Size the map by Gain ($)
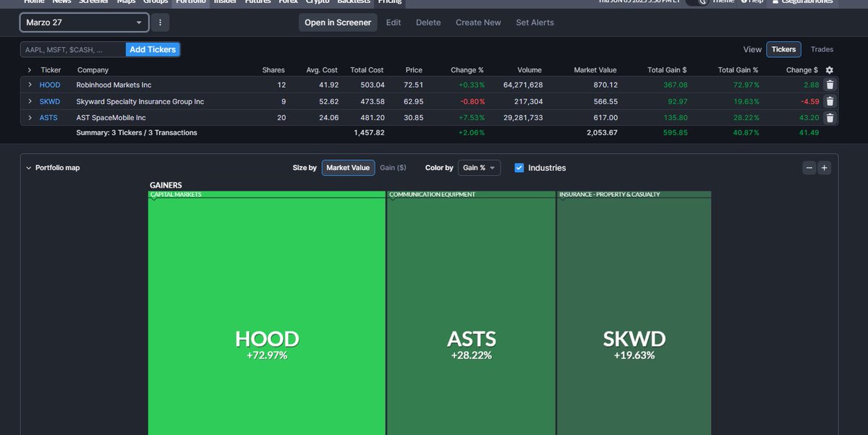The image size is (868, 435). coord(393,168)
